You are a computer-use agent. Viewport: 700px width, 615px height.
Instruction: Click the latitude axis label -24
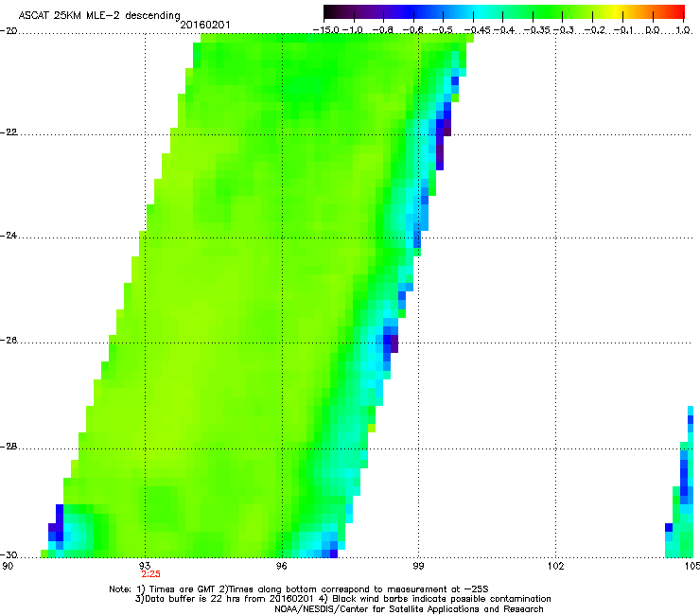[x=9, y=236]
